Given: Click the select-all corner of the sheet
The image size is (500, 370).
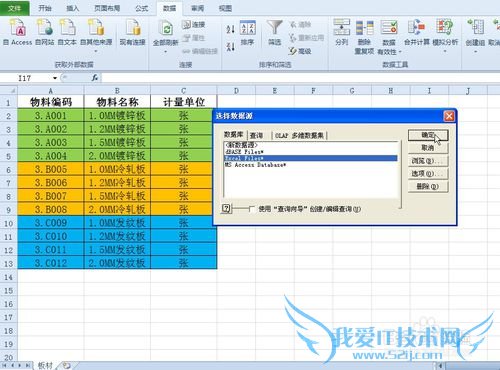Looking at the screenshot, I should [x=9, y=90].
